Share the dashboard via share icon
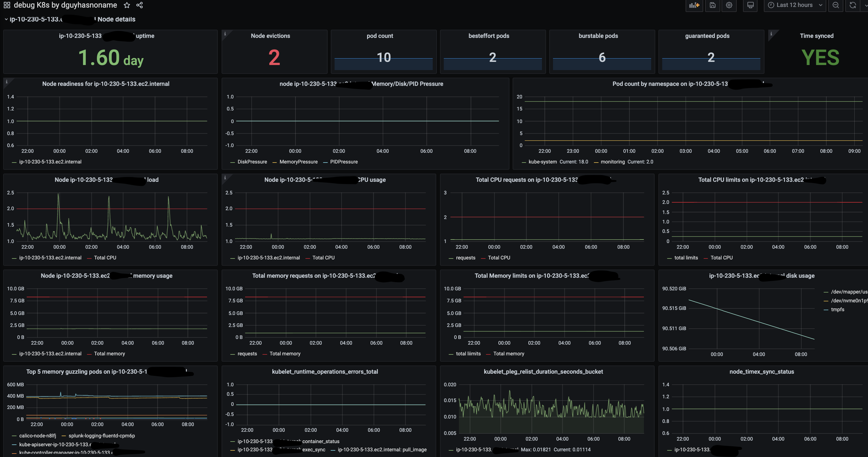The image size is (868, 457). tap(140, 5)
